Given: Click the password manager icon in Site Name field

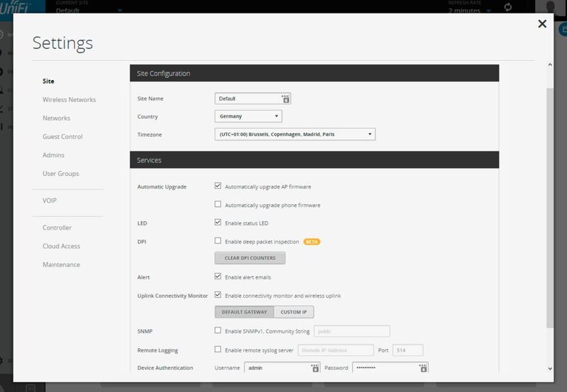Looking at the screenshot, I should (286, 99).
